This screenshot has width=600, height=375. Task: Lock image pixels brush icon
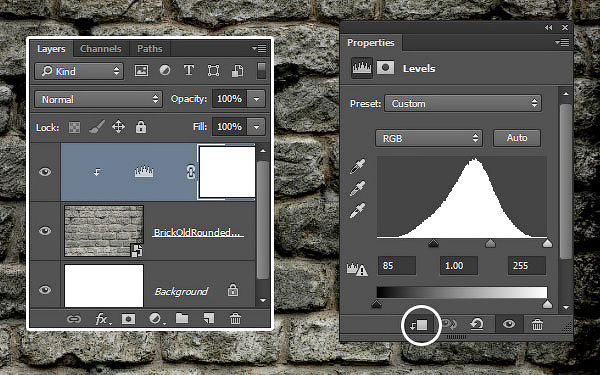(97, 127)
